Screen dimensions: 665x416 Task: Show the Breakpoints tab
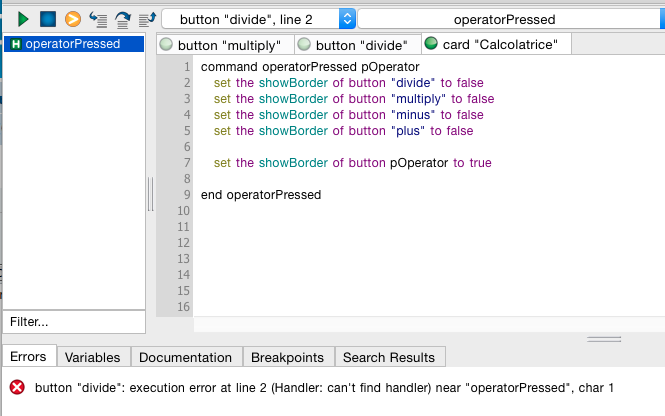pyautogui.click(x=287, y=357)
